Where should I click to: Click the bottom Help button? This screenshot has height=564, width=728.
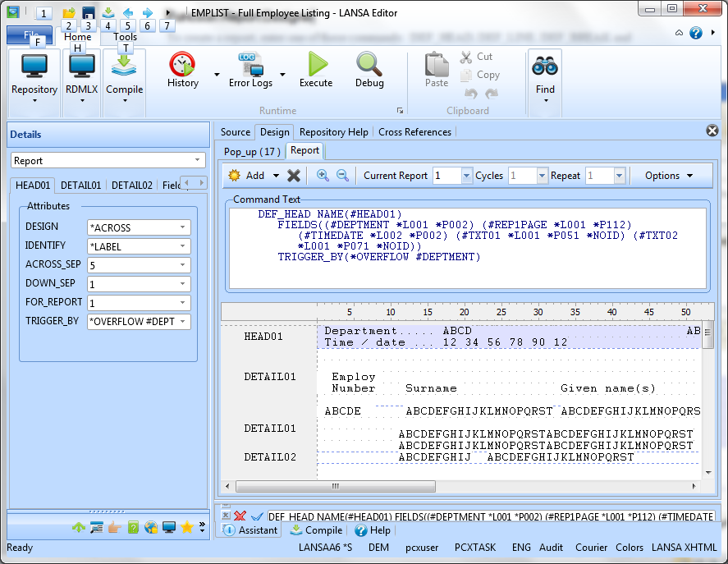373,530
